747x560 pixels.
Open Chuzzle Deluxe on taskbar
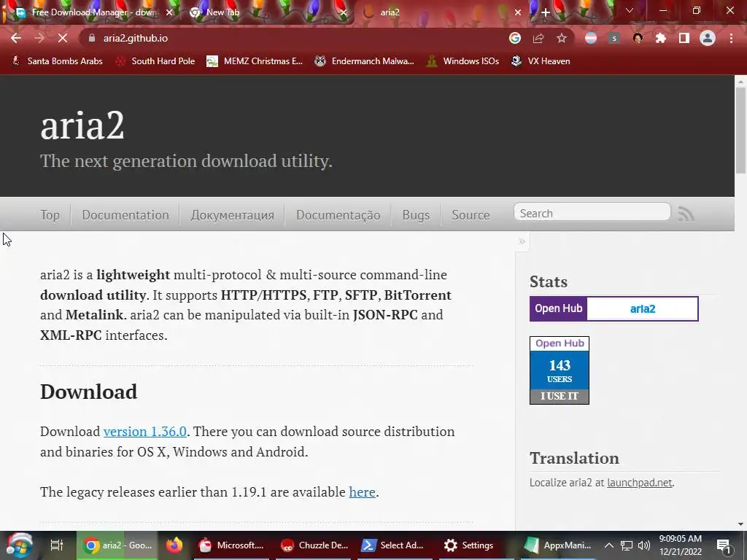[314, 545]
